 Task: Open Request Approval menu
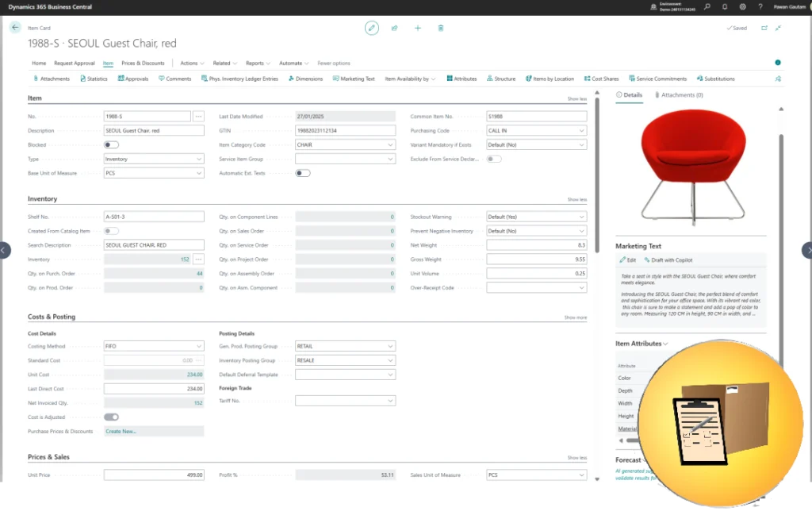tap(74, 63)
